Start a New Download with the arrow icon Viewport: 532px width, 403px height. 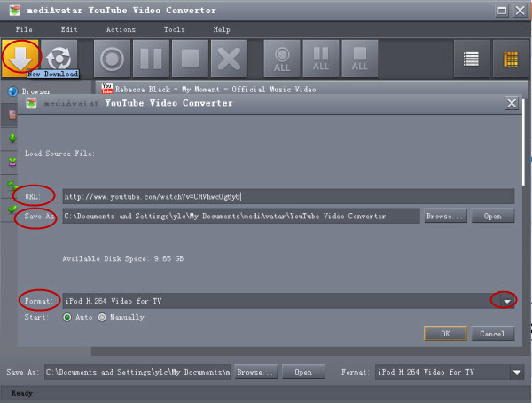(x=20, y=58)
